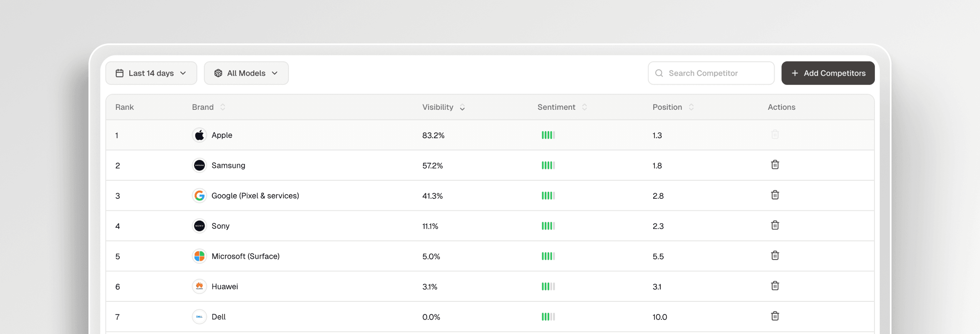Image resolution: width=980 pixels, height=334 pixels.
Task: Click the Apple brand logo
Action: 200,135
